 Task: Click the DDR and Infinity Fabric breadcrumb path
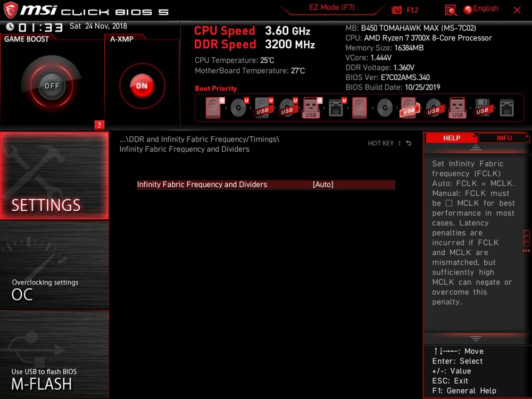point(199,139)
